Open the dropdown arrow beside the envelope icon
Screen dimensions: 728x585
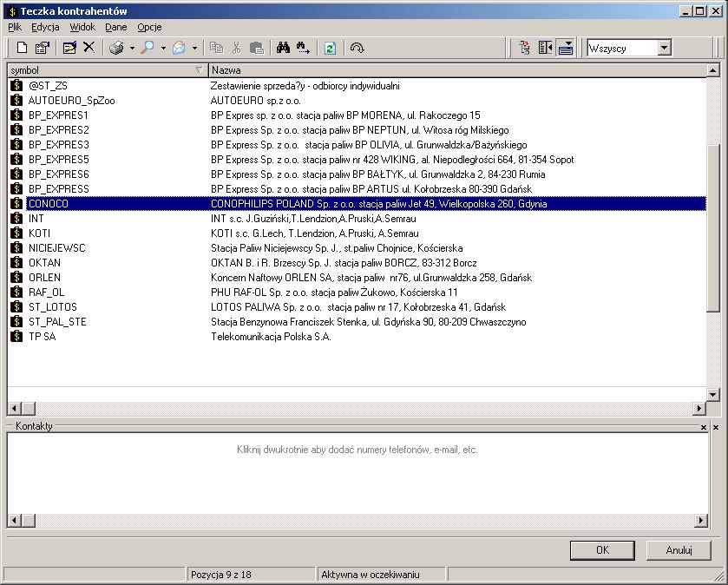click(x=194, y=48)
